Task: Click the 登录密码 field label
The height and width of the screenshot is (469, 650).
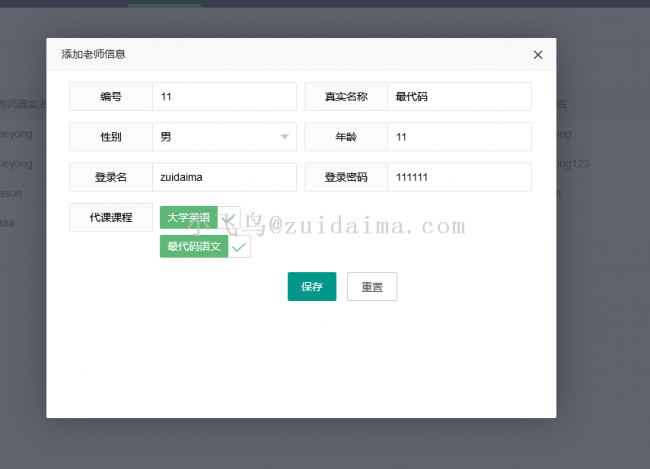Action: (346, 177)
